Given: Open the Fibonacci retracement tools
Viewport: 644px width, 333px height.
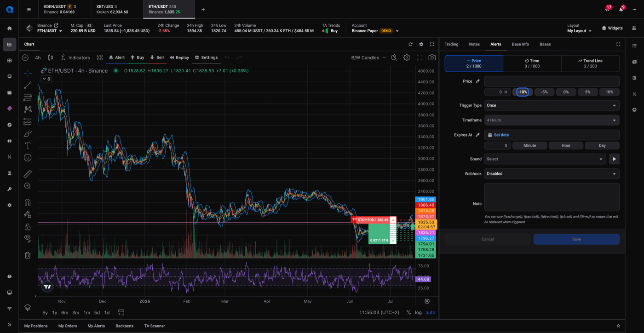Looking at the screenshot, I should [x=28, y=98].
